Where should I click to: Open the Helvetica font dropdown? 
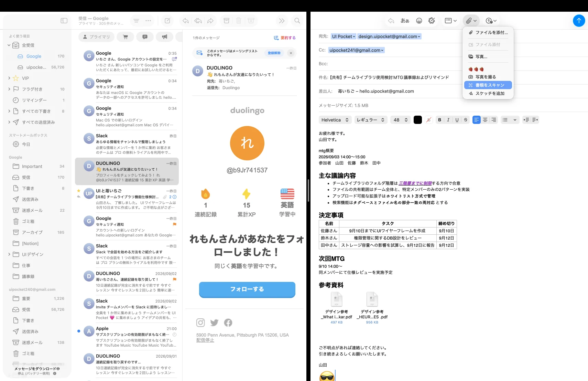click(335, 120)
